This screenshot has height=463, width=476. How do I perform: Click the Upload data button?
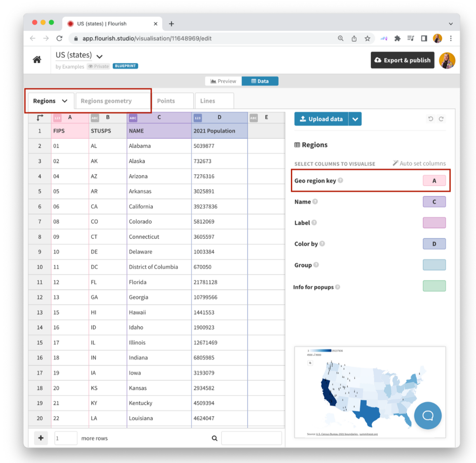[322, 119]
